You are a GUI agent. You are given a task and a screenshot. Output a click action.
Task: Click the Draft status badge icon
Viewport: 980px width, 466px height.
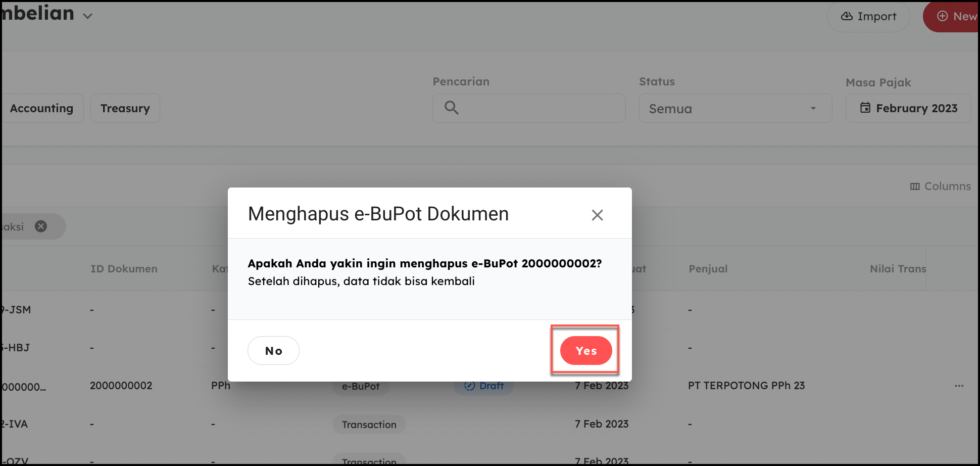click(470, 386)
